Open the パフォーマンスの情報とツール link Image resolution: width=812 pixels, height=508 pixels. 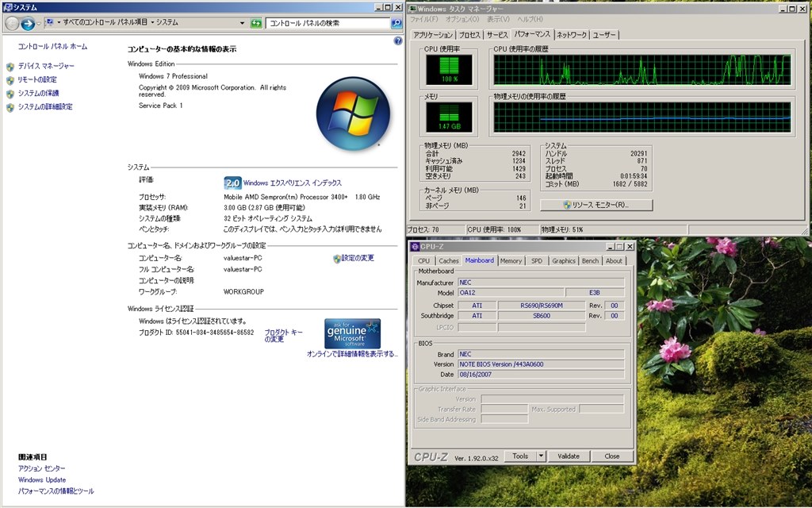(56, 491)
